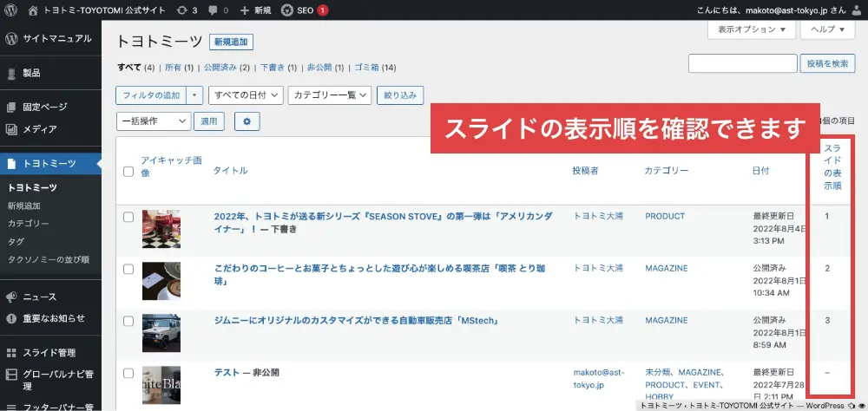This screenshot has width=868, height=411.
Task: Click the 新規追加 button next to heading
Action: tap(232, 42)
